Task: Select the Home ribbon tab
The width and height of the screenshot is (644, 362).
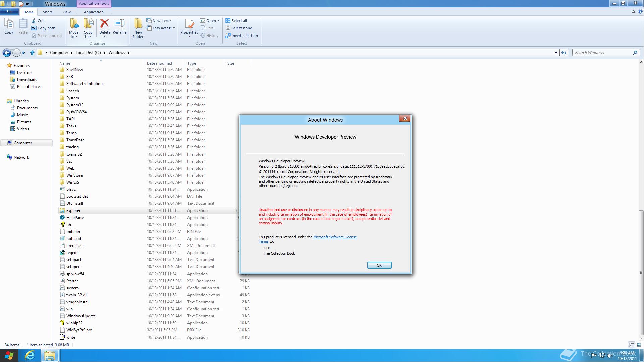Action: coord(29,12)
